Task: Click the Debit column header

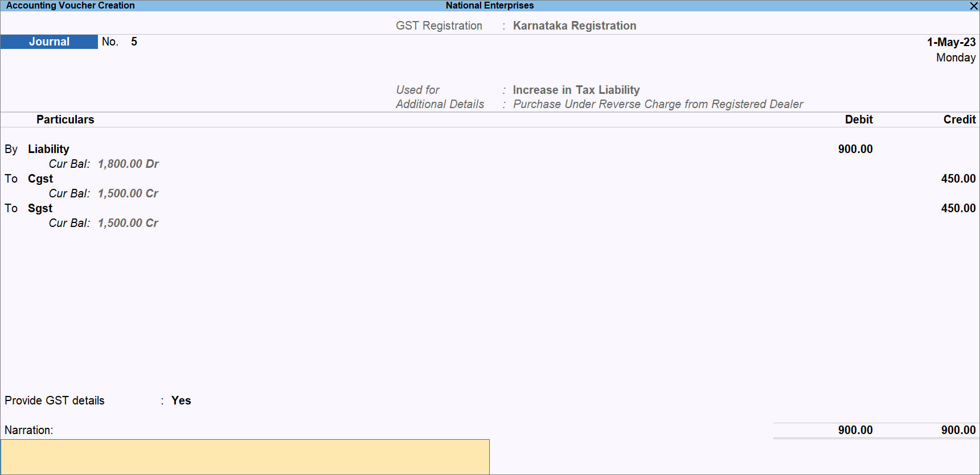Action: click(x=858, y=119)
